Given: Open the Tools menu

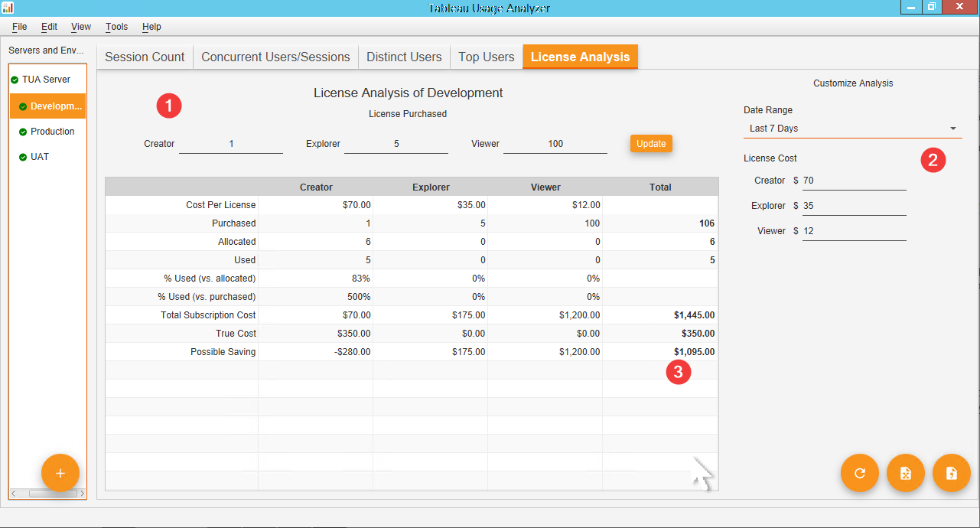Looking at the screenshot, I should click(x=116, y=27).
